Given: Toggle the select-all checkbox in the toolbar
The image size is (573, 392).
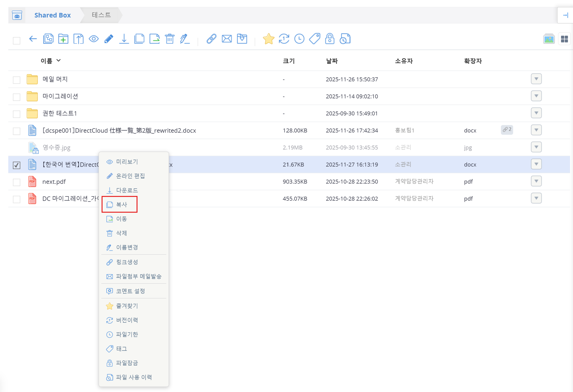Looking at the screenshot, I should [17, 41].
